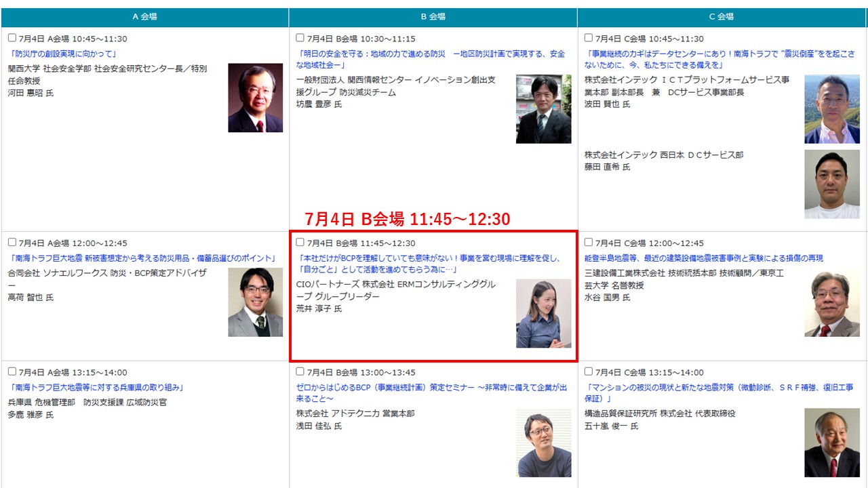Tick the 7月4日 C会場 12:00~12:45 checkbox
The height and width of the screenshot is (488, 868).
point(589,242)
